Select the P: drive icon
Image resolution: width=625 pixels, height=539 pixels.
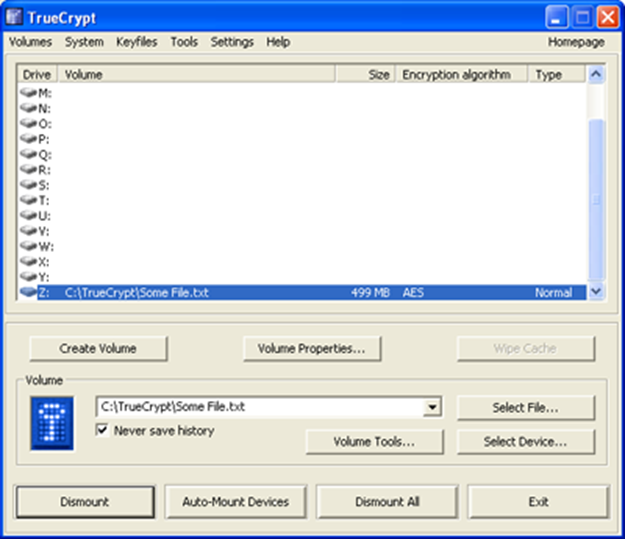pos(28,138)
